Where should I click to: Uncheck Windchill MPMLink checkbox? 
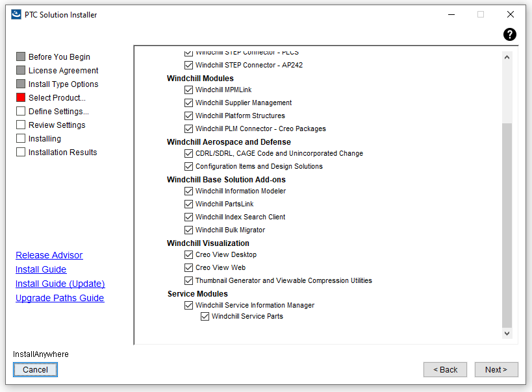coord(188,90)
